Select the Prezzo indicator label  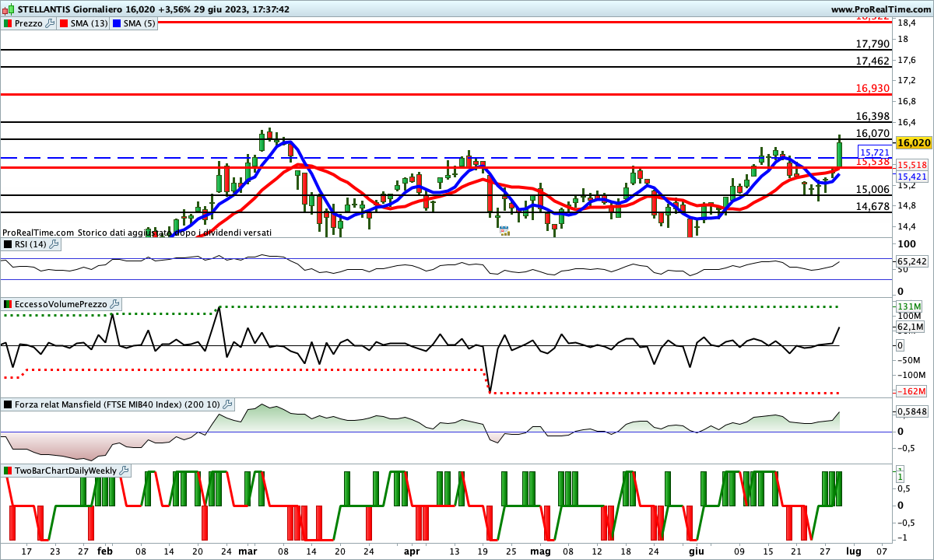click(29, 23)
